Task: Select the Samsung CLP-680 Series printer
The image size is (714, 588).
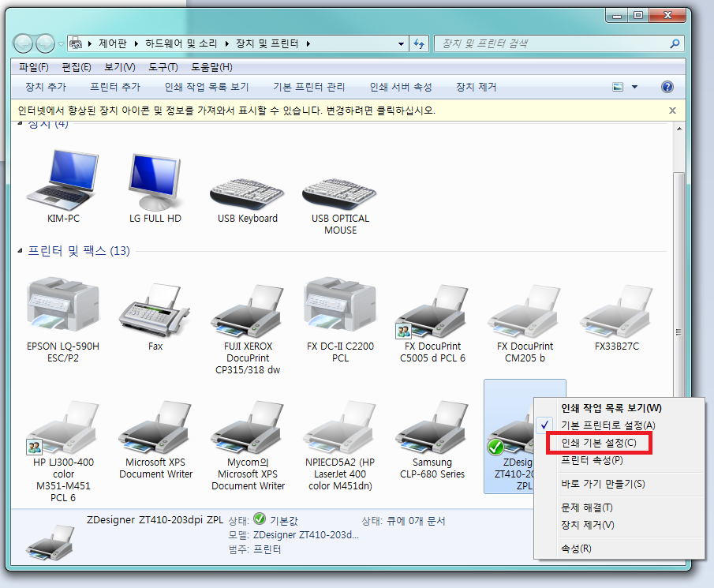Action: (432, 427)
